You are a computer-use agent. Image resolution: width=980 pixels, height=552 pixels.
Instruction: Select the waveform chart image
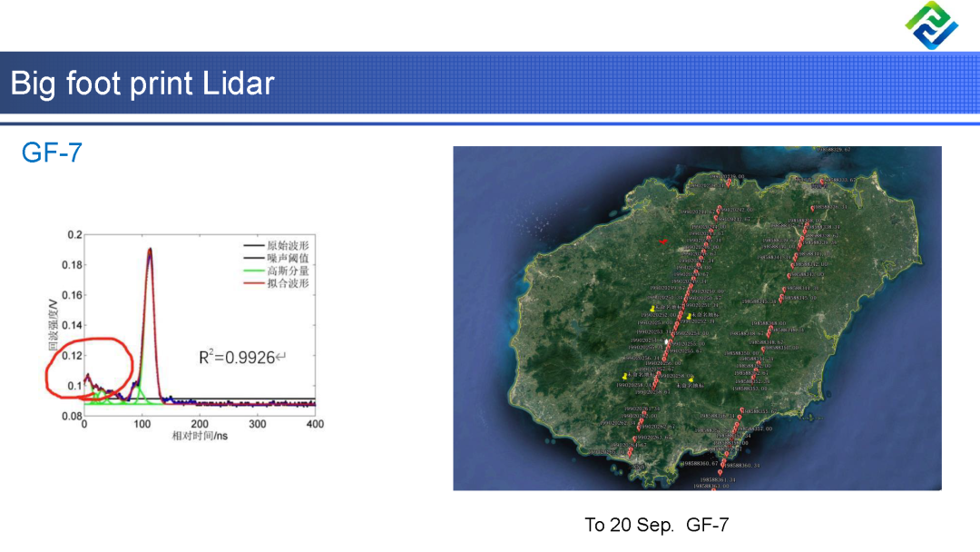[x=184, y=336]
